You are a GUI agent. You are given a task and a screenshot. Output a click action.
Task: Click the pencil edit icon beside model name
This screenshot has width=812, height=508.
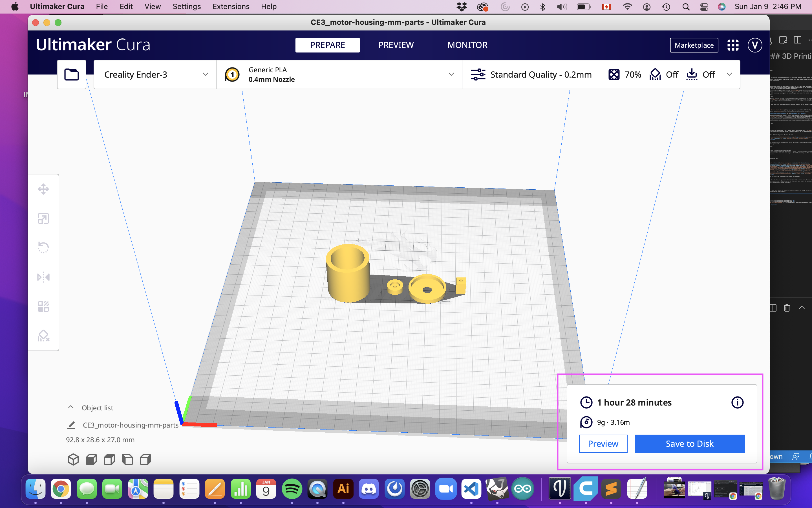click(x=71, y=425)
